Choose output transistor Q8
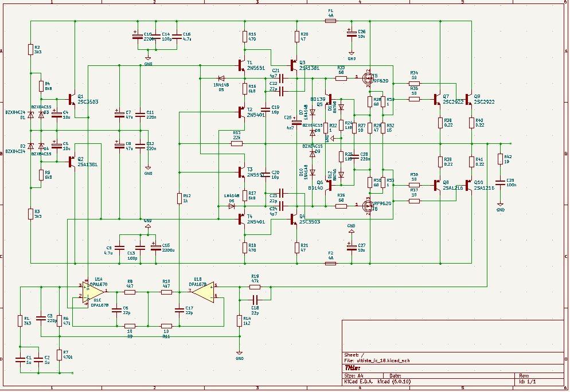Screen dimensions: 570x392 438,185
